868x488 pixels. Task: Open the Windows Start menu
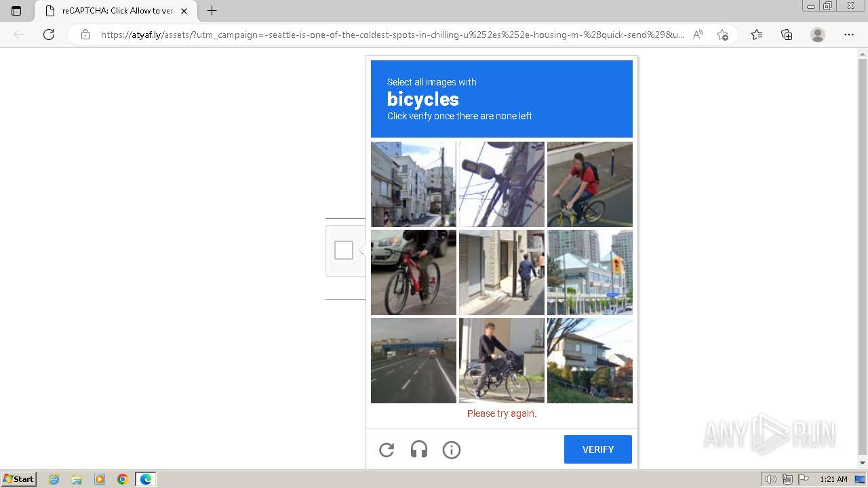19,479
